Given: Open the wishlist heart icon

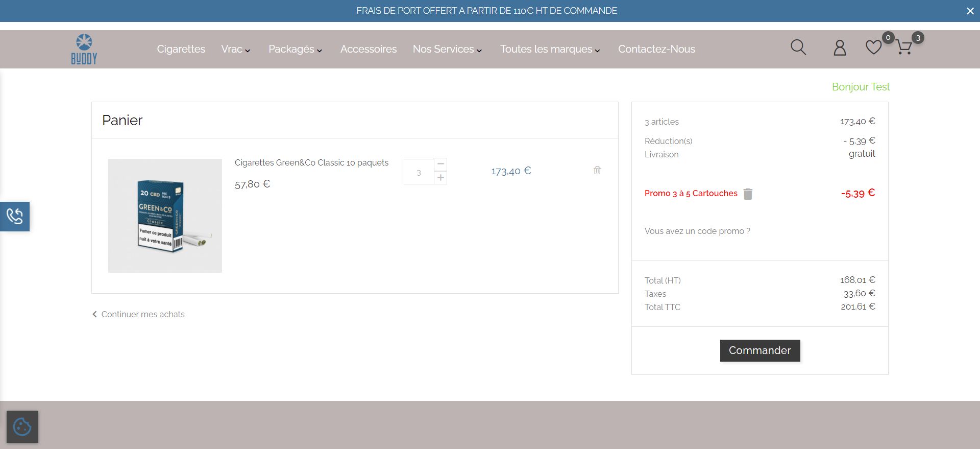Looking at the screenshot, I should point(874,48).
